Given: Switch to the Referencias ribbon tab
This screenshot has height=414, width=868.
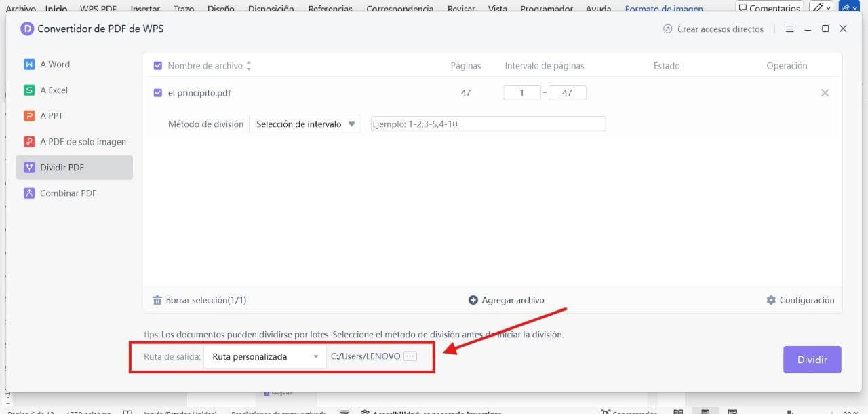Looking at the screenshot, I should [330, 9].
